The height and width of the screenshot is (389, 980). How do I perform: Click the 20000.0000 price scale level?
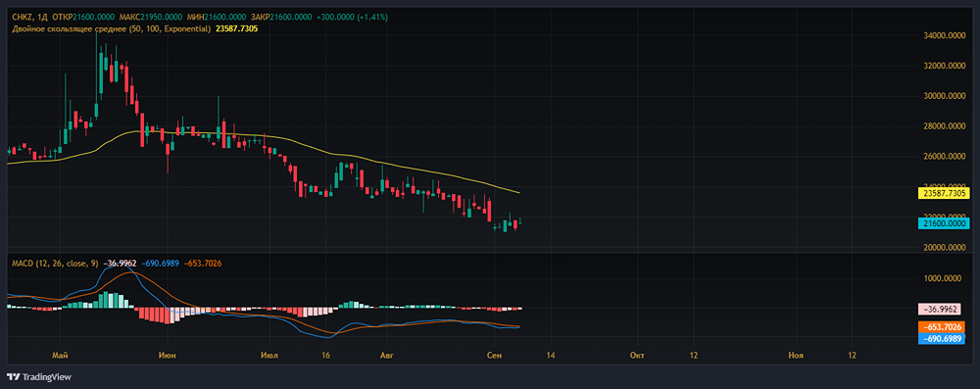point(945,248)
